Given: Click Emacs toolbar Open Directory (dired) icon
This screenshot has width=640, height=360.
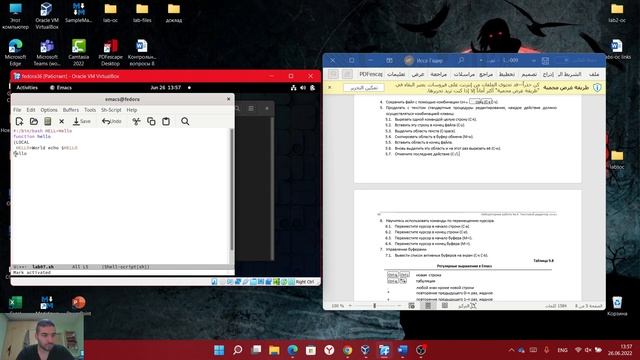Looking at the screenshot, I should [x=48, y=121].
